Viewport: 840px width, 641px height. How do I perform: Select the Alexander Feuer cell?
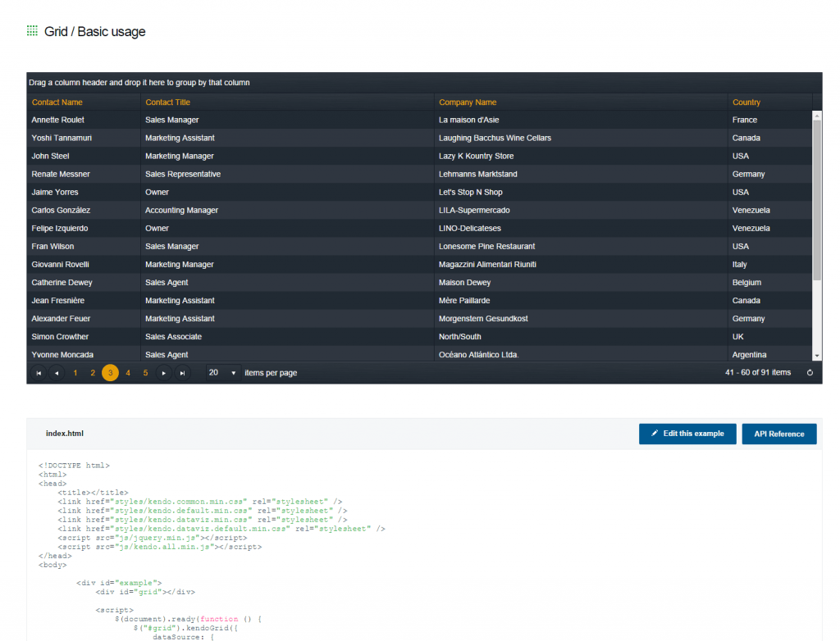point(84,319)
